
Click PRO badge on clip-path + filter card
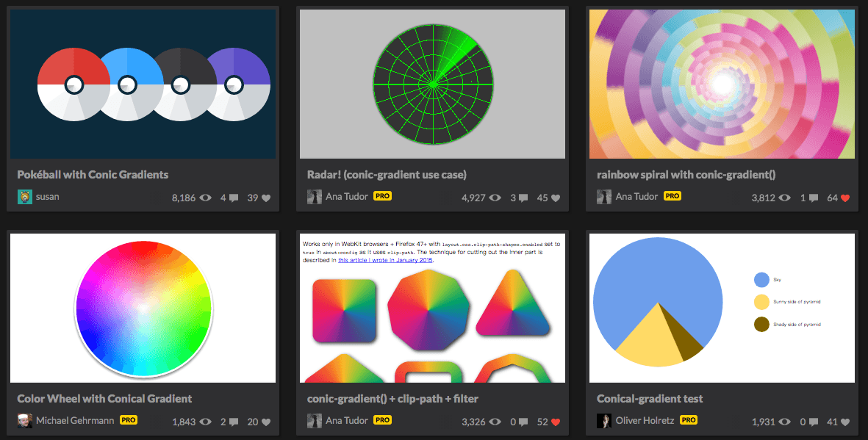point(382,420)
